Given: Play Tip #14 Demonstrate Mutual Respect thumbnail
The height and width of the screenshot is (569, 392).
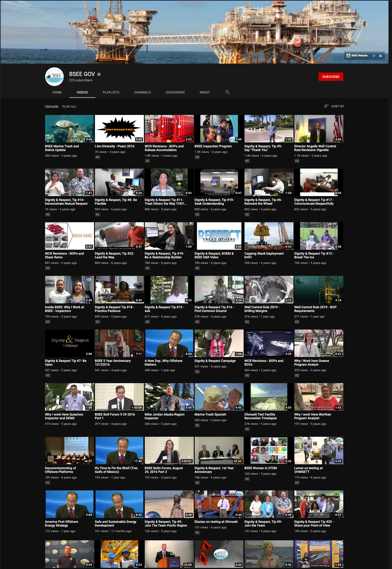Looking at the screenshot, I should pyautogui.click(x=69, y=182).
